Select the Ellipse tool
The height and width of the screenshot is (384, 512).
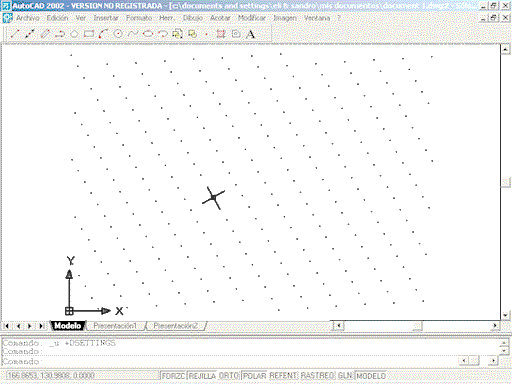[148, 34]
